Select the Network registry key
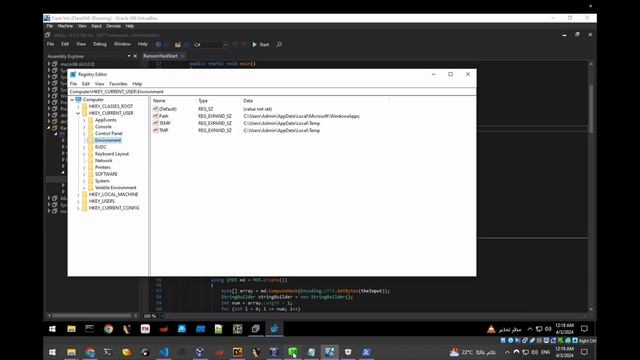Viewport: 640px width, 360px height. [103, 160]
